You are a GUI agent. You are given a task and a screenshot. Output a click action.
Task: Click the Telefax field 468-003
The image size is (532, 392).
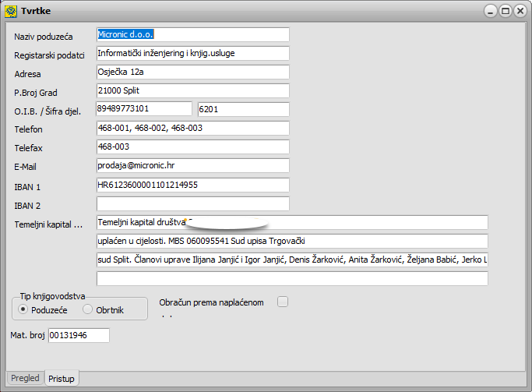click(x=192, y=147)
